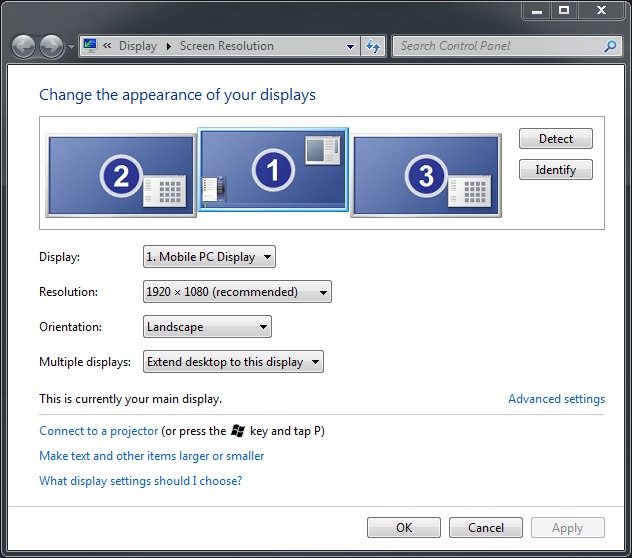Click Connect to a projector link
Viewport: 632px width, 558px height.
[98, 431]
